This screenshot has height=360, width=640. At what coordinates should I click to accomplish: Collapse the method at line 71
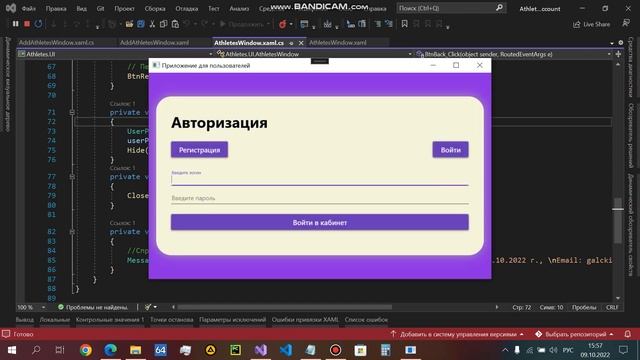(x=72, y=112)
